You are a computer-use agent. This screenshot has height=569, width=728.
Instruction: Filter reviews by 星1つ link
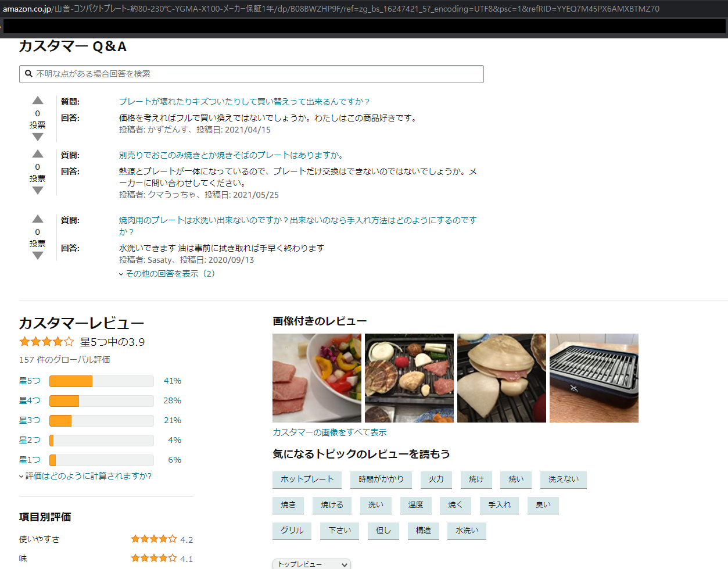point(30,460)
